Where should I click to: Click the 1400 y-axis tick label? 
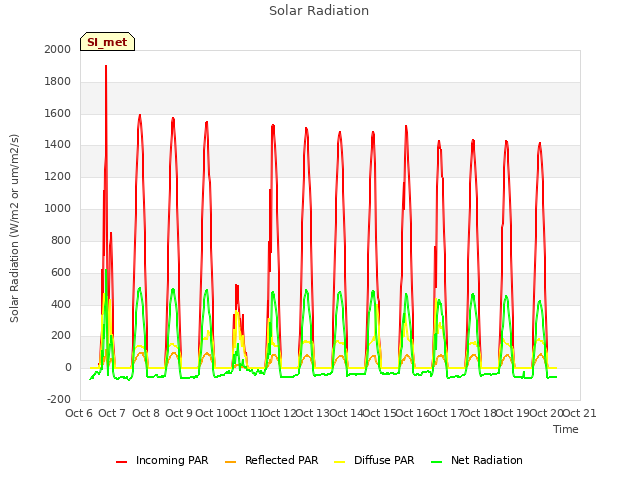[58, 144]
